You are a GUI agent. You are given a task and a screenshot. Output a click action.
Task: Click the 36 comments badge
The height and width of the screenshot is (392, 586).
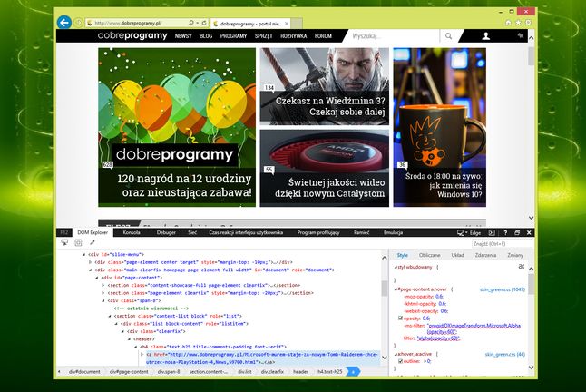402,165
